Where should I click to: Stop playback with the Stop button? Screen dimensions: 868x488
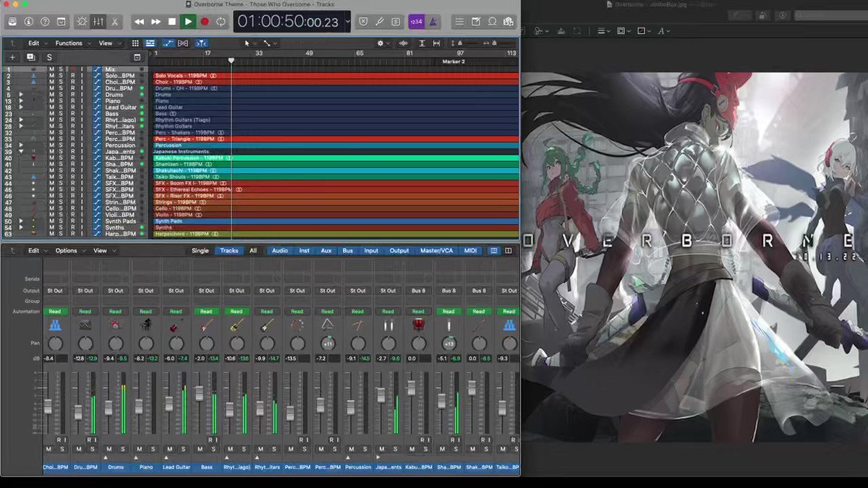click(172, 22)
